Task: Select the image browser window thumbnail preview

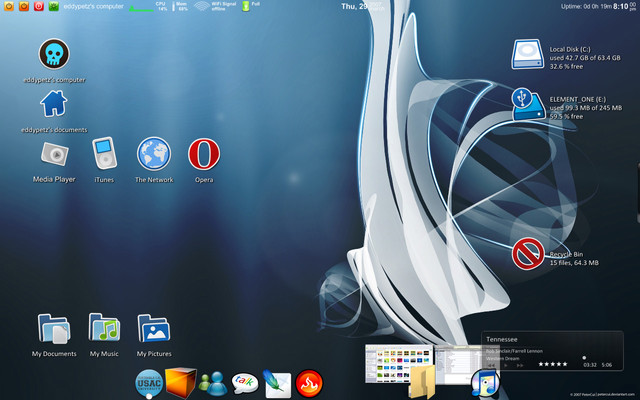Action: pyautogui.click(x=399, y=364)
